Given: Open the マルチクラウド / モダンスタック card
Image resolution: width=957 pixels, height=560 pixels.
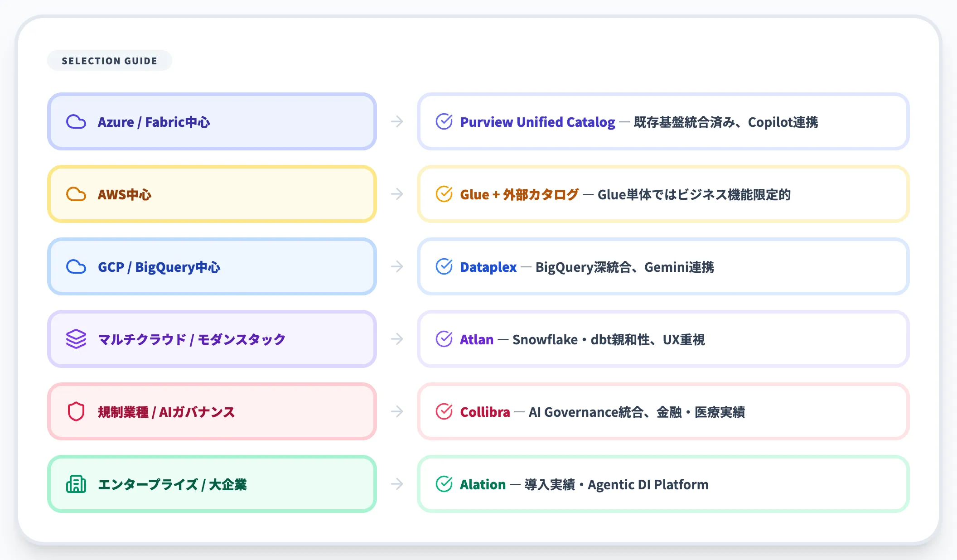Looking at the screenshot, I should 212,339.
